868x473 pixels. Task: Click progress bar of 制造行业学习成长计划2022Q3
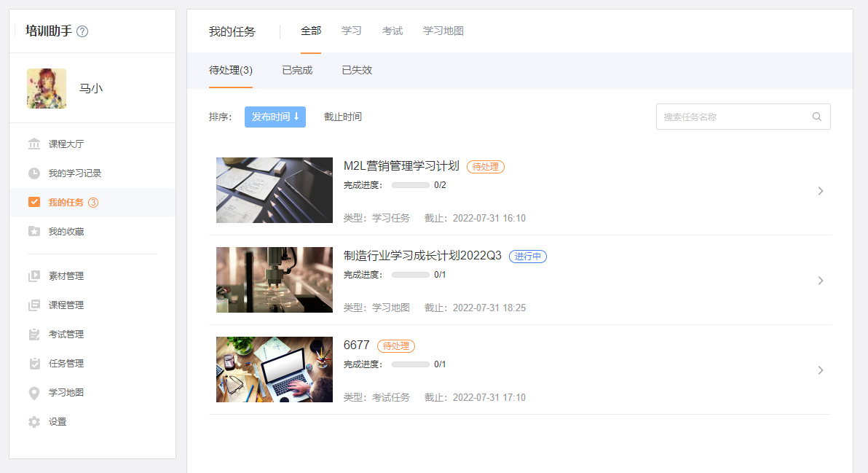[410, 275]
